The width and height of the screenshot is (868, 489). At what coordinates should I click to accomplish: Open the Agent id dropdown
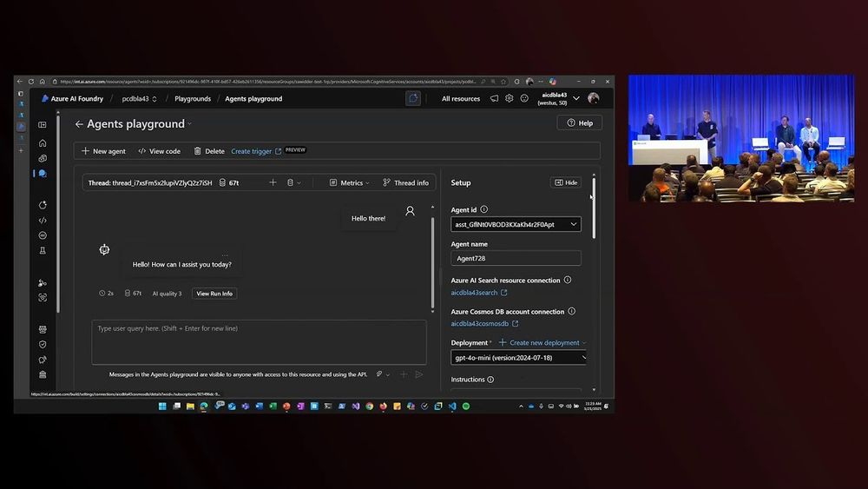tap(516, 224)
